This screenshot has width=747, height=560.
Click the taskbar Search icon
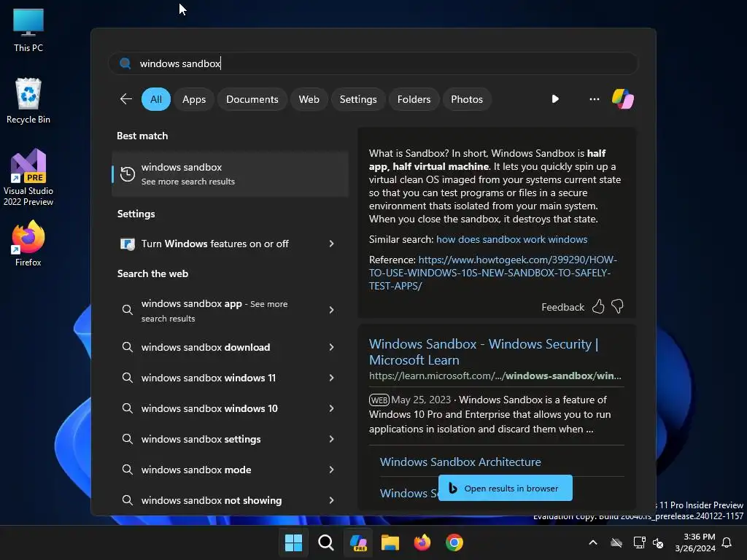326,542
